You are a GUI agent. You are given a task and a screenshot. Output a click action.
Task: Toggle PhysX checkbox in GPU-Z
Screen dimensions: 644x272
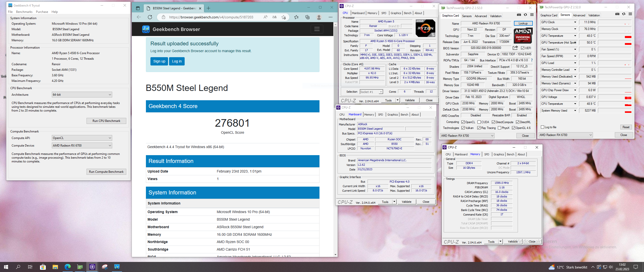click(x=499, y=128)
